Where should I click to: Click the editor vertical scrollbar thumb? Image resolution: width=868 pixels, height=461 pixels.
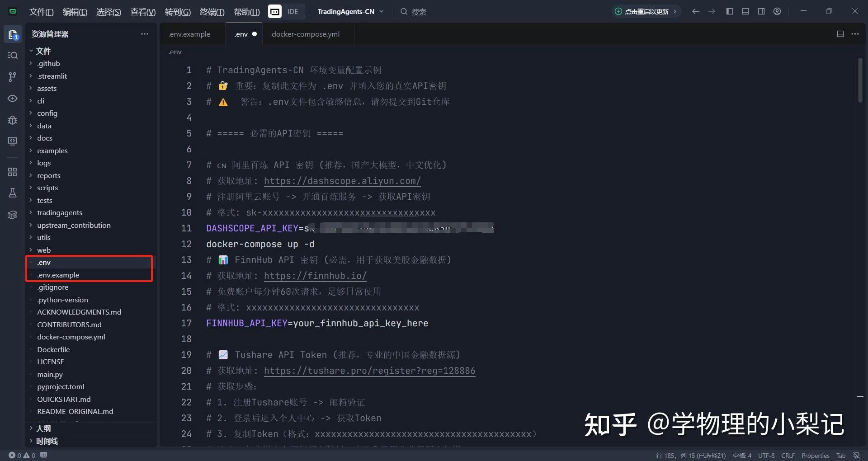point(860,80)
